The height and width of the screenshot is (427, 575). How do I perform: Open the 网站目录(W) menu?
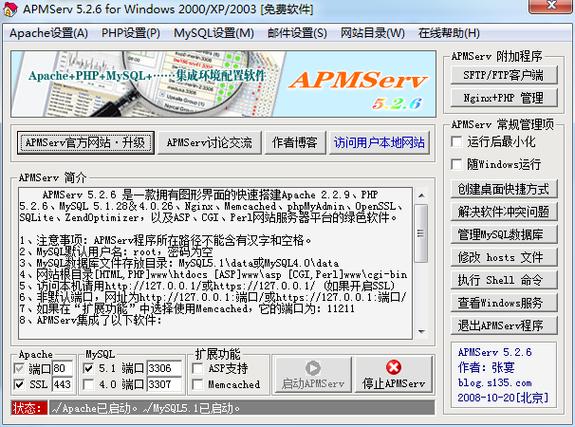(373, 33)
